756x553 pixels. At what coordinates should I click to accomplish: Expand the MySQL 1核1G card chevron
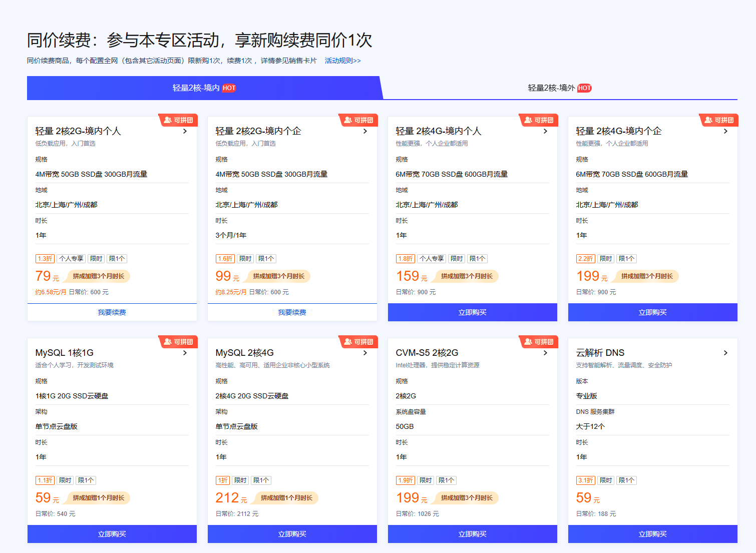(x=185, y=353)
